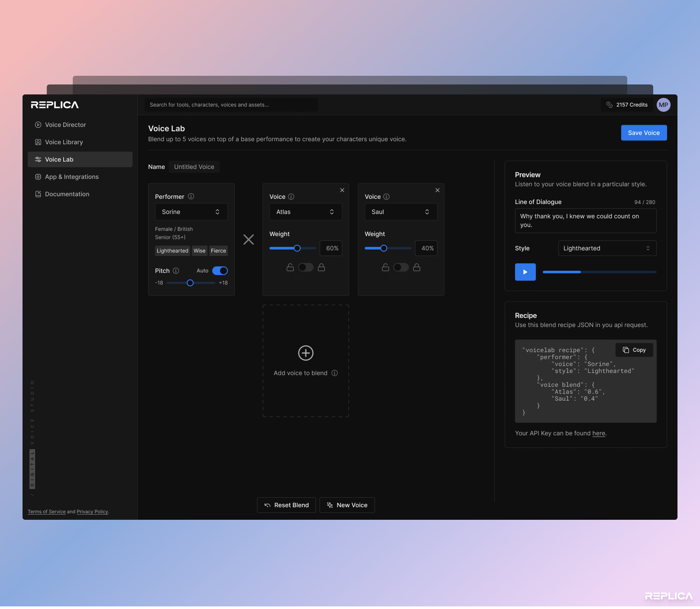Image resolution: width=700 pixels, height=609 pixels.
Task: Show info icon beside Atlas Voice label
Action: 291,197
